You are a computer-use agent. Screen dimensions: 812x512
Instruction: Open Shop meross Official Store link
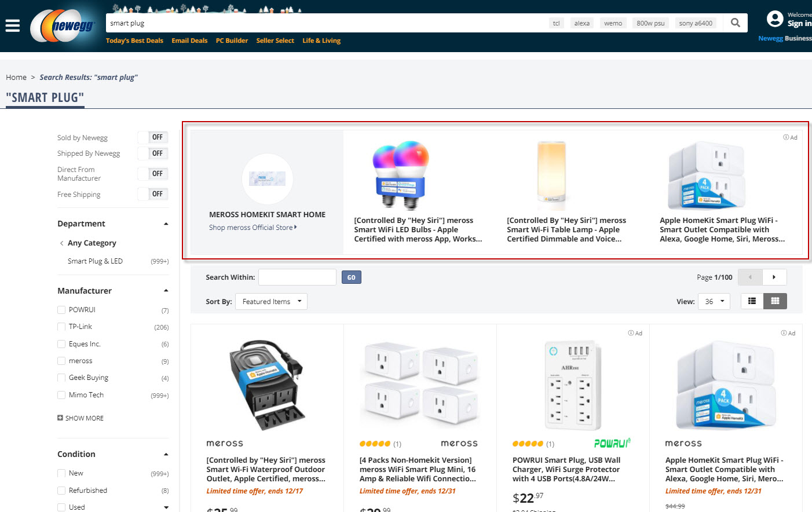tap(253, 228)
